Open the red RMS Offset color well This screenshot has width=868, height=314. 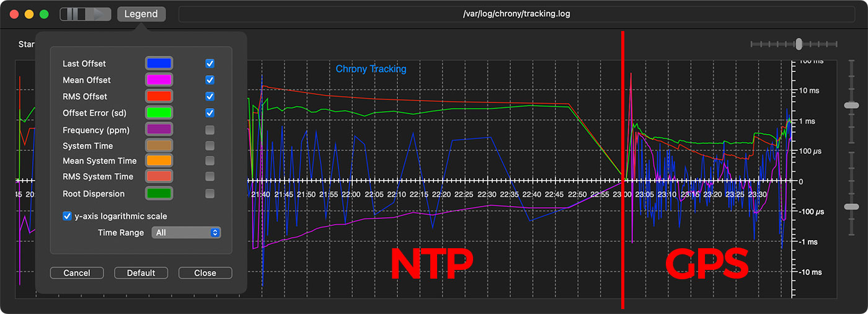(x=159, y=96)
